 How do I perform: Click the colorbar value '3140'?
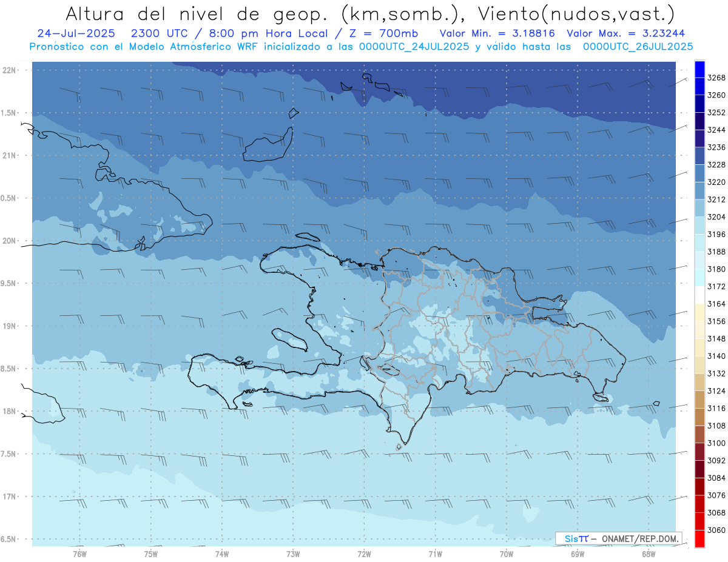coord(716,356)
